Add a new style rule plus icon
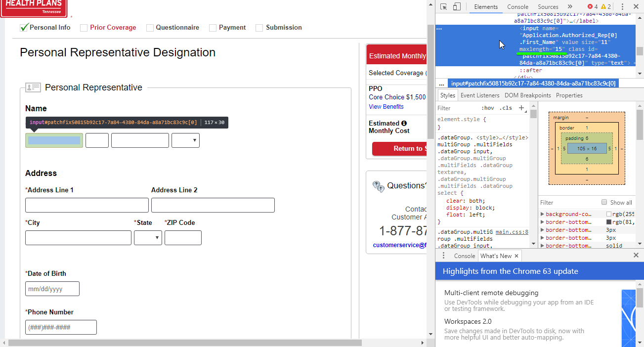Screen dimensions: 644x347 click(521, 108)
